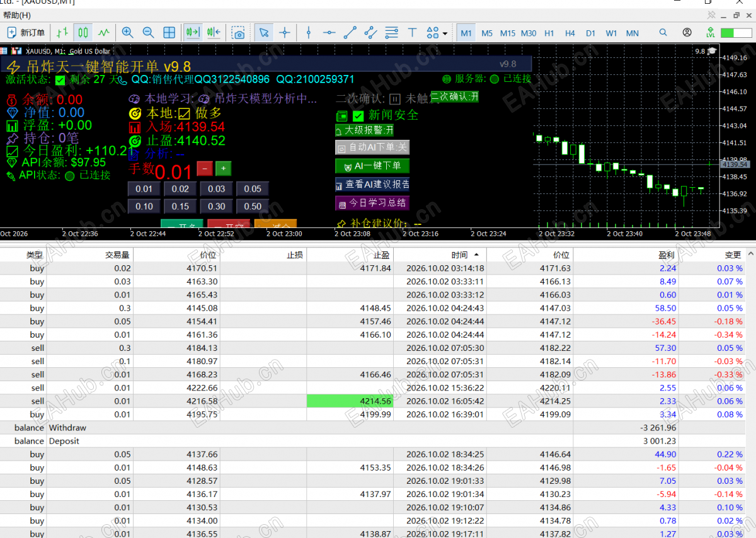Select the candlestick chart style icon
The image size is (756, 538).
(x=83, y=33)
